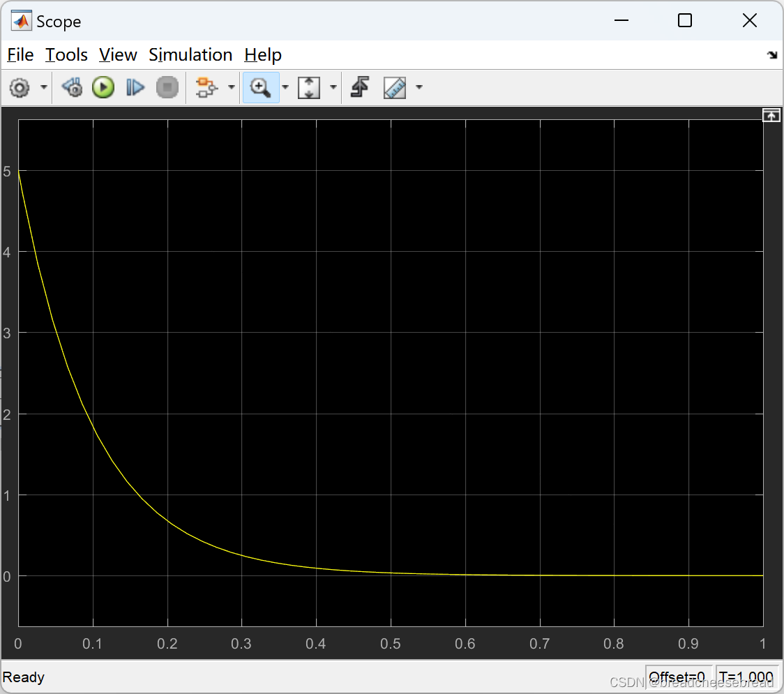Expand the zoom tool dropdown arrow
This screenshot has height=694, width=784.
(285, 87)
